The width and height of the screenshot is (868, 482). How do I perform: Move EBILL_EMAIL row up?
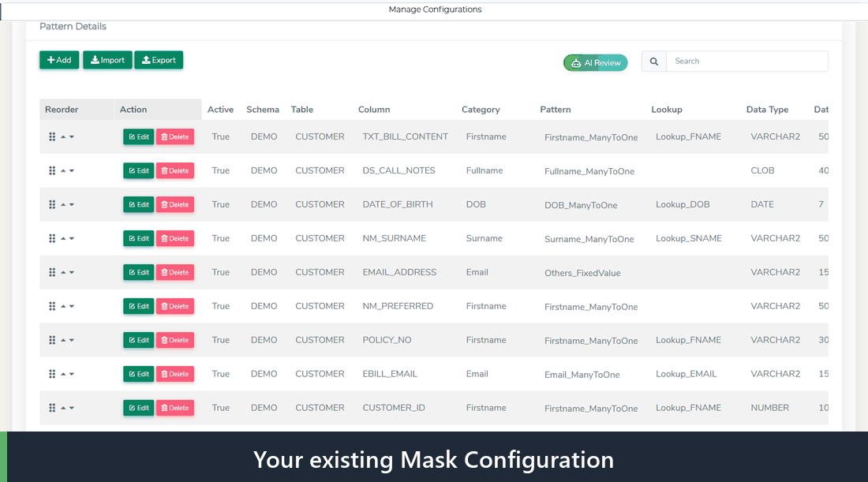63,374
